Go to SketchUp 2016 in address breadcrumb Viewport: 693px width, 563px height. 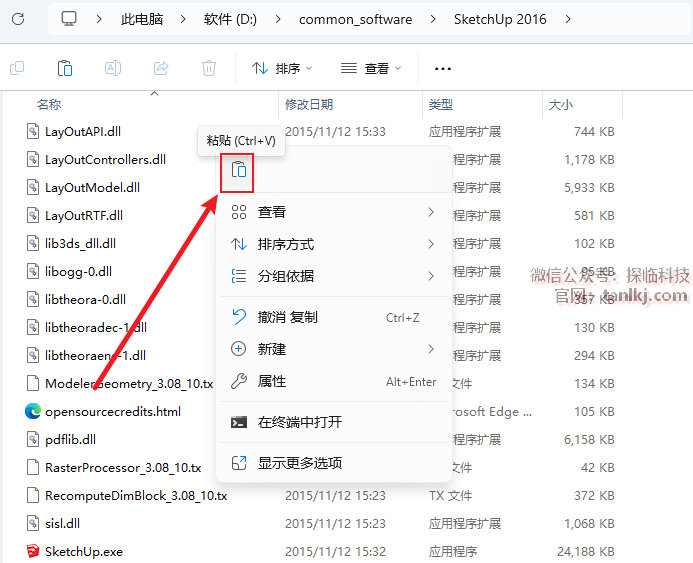[500, 19]
